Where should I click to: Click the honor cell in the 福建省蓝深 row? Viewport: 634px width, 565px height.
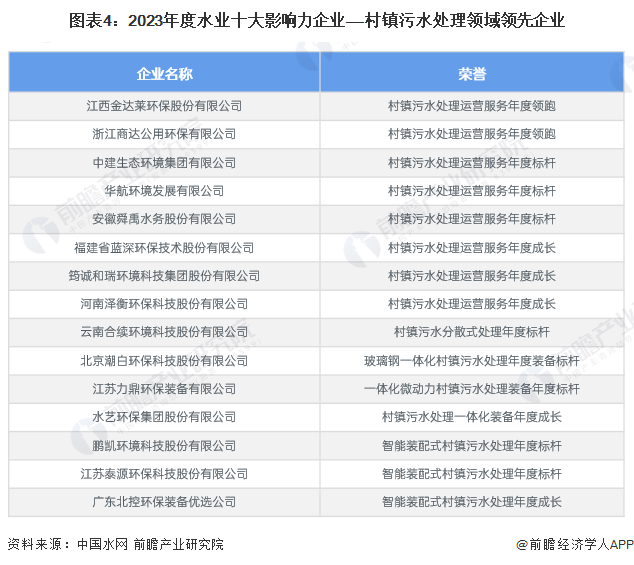click(472, 248)
